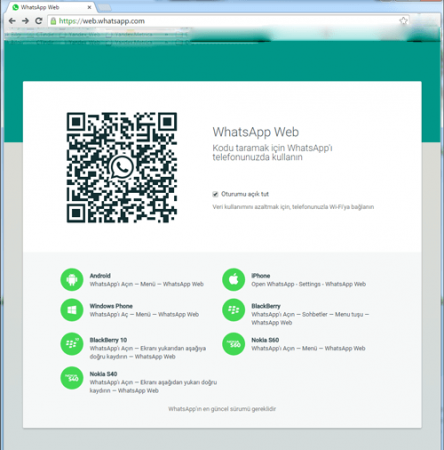Click 'WhatsApp'ı Aç — Menü — WhatsApp Web' text
Image resolution: width=444 pixels, height=450 pixels.
pyautogui.click(x=144, y=314)
